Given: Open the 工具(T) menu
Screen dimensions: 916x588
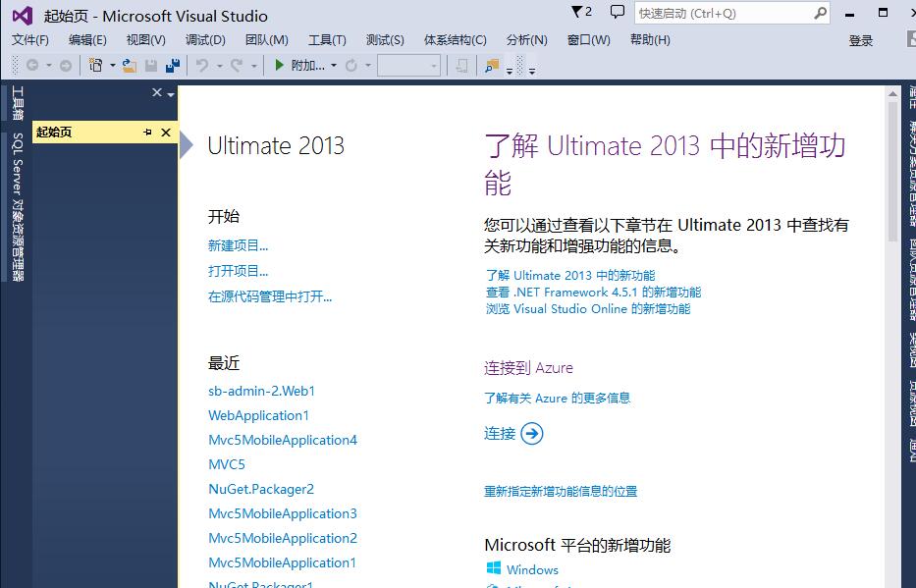Looking at the screenshot, I should pos(327,39).
